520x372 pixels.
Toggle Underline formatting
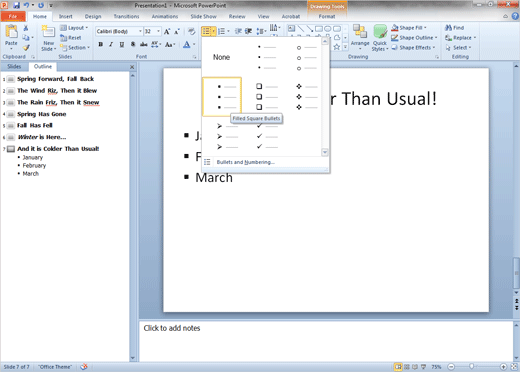[x=122, y=44]
